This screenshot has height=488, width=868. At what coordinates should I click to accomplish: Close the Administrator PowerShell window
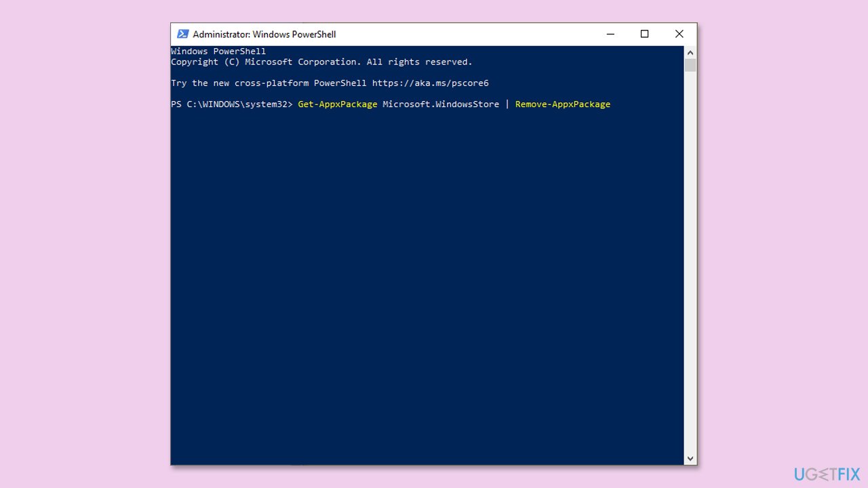coord(679,34)
